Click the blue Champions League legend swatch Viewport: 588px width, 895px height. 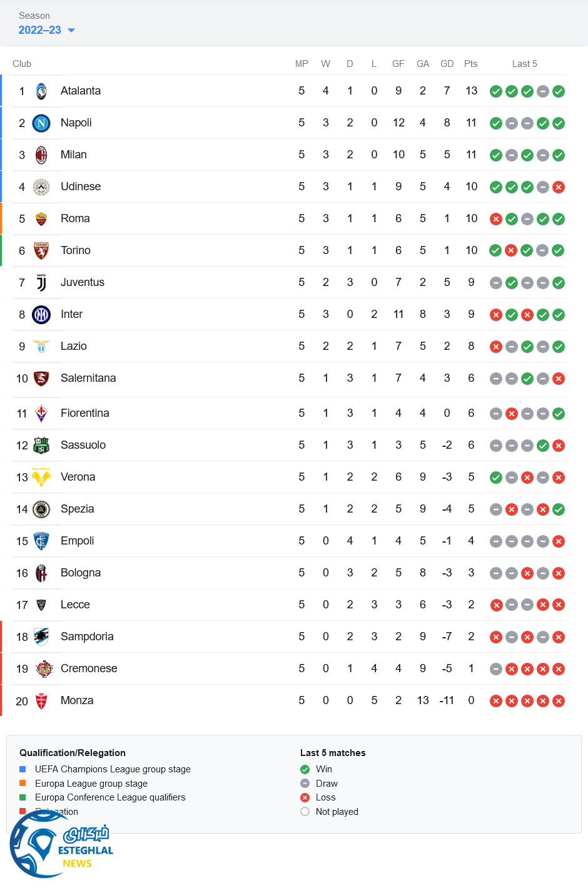point(23,769)
